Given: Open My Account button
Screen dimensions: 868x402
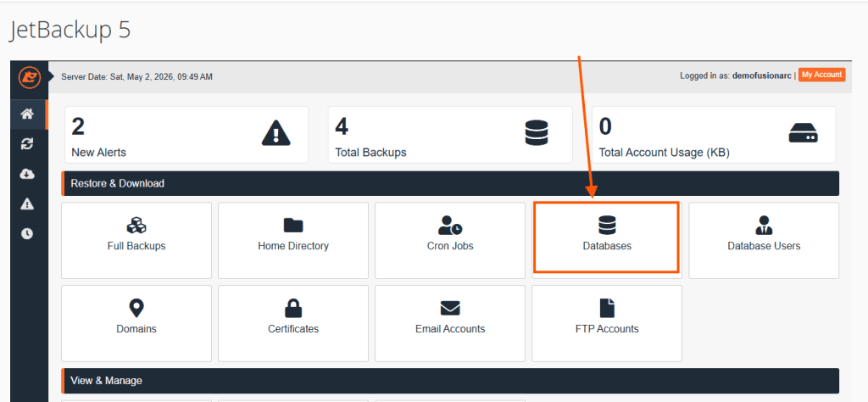Looking at the screenshot, I should pyautogui.click(x=821, y=75).
